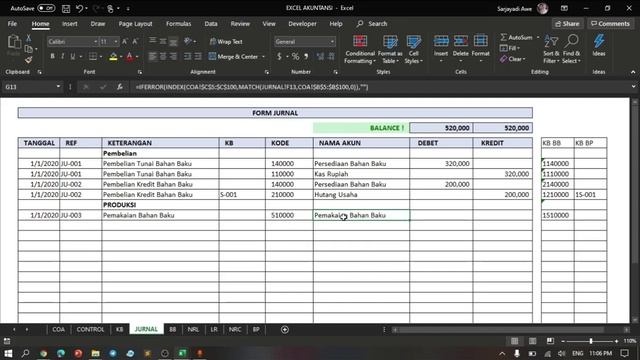Apply the accounting dollar format
The image size is (640, 360).
(279, 56)
